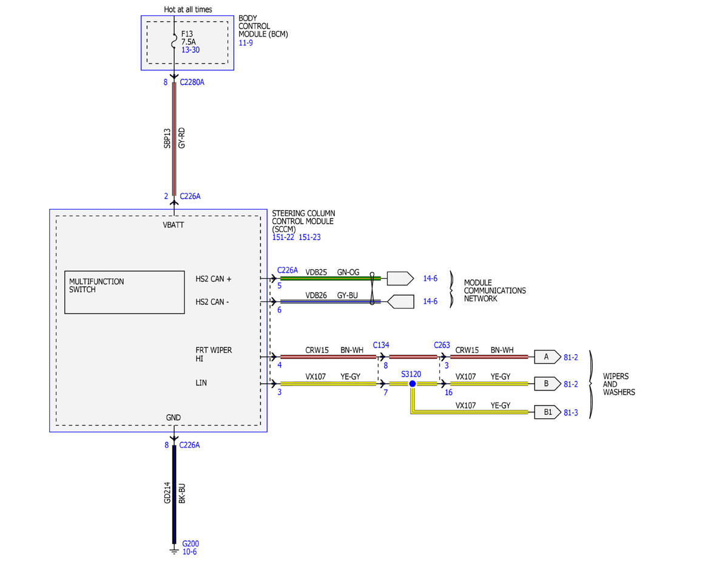Open the 81-3 page reference
Screen dimensions: 728x562
571,413
